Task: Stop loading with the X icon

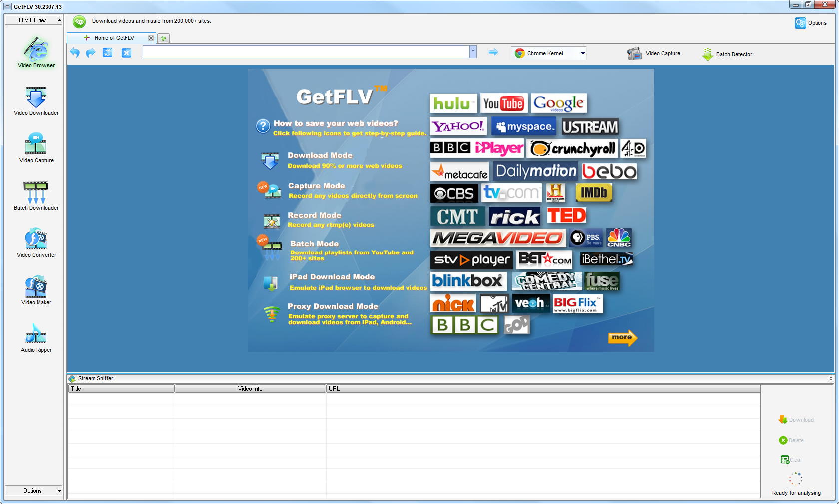Action: pyautogui.click(x=126, y=52)
